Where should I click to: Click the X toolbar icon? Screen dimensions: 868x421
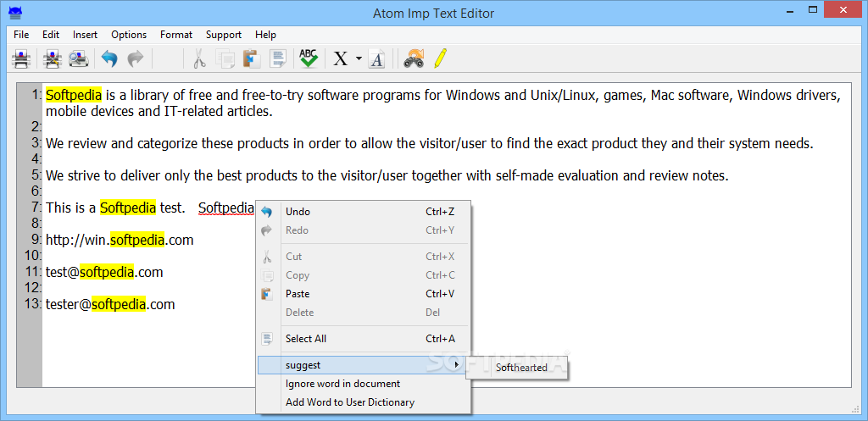point(341,58)
